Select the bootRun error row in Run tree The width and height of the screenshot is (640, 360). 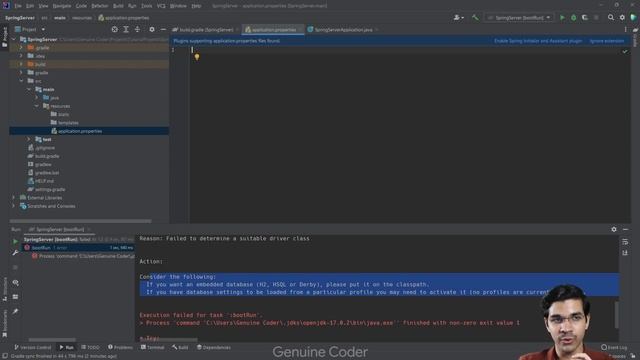coord(79,248)
